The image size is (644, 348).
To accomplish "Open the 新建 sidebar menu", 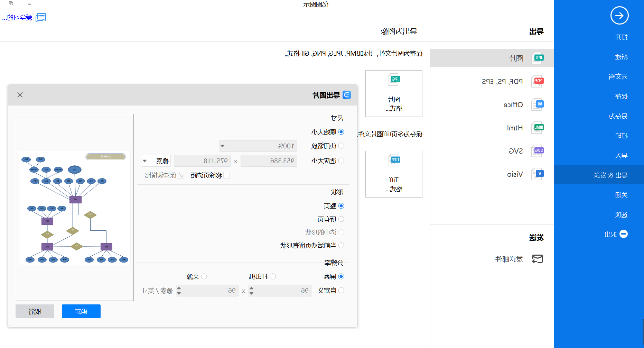I will (599, 57).
